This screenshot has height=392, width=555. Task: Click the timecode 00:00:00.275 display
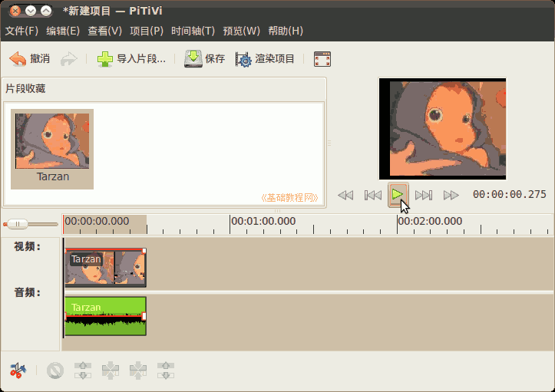point(510,194)
